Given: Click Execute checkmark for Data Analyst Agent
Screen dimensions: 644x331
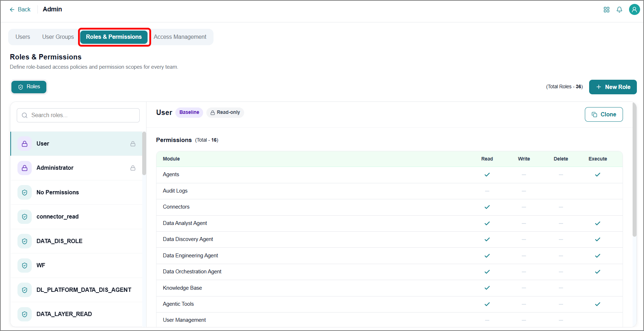Looking at the screenshot, I should (598, 224).
